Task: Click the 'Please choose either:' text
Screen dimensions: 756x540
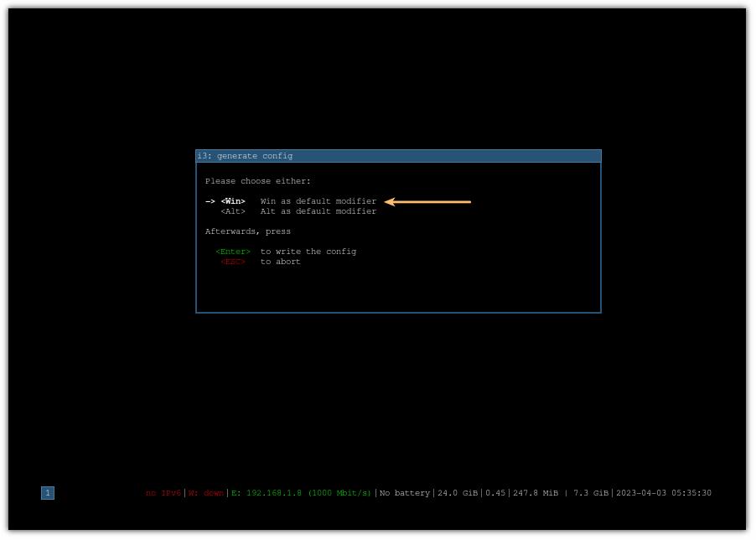Action: click(258, 181)
